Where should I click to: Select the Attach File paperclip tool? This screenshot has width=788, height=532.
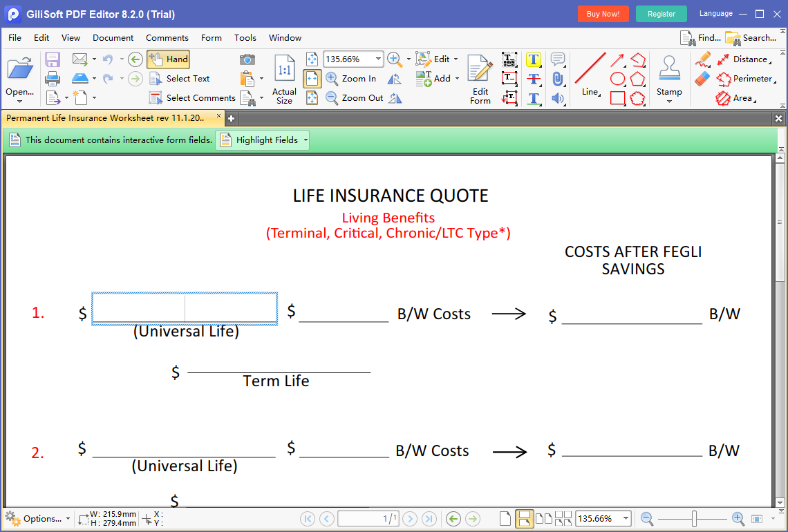tap(557, 78)
